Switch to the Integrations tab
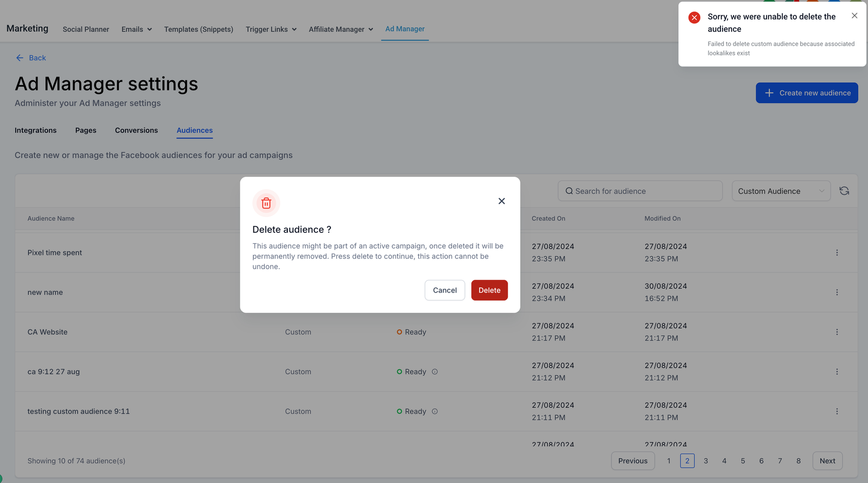 point(36,130)
